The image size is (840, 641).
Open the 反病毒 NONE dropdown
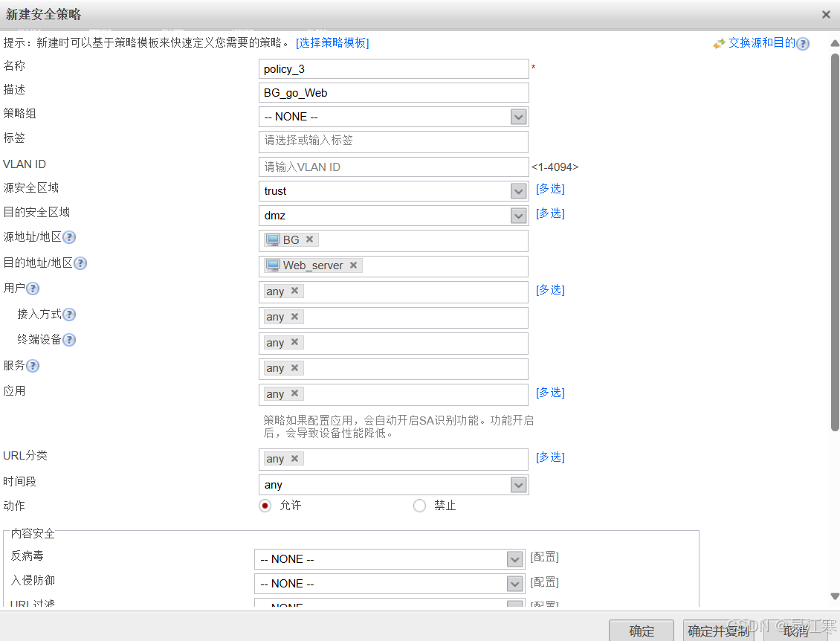pyautogui.click(x=514, y=559)
